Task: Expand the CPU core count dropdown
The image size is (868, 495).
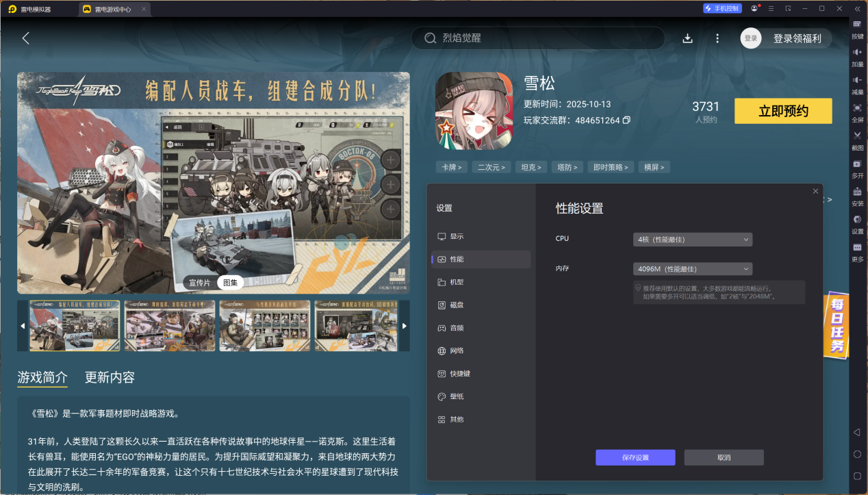Action: 691,239
